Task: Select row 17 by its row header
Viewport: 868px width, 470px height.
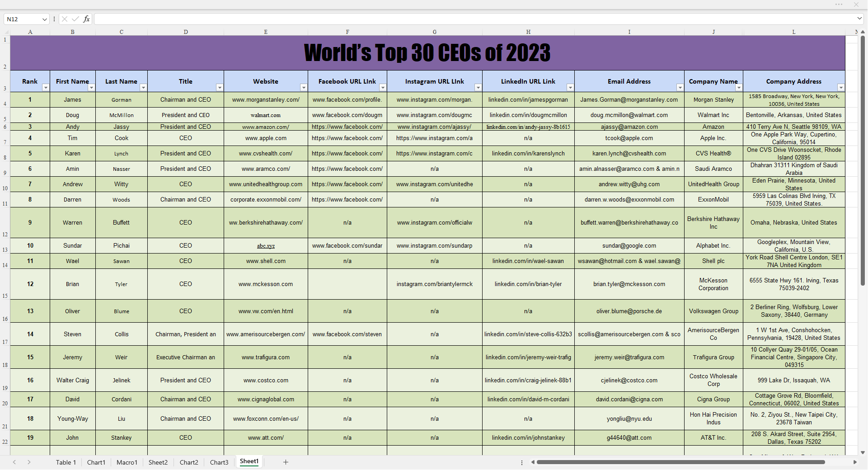Action: click(5, 334)
